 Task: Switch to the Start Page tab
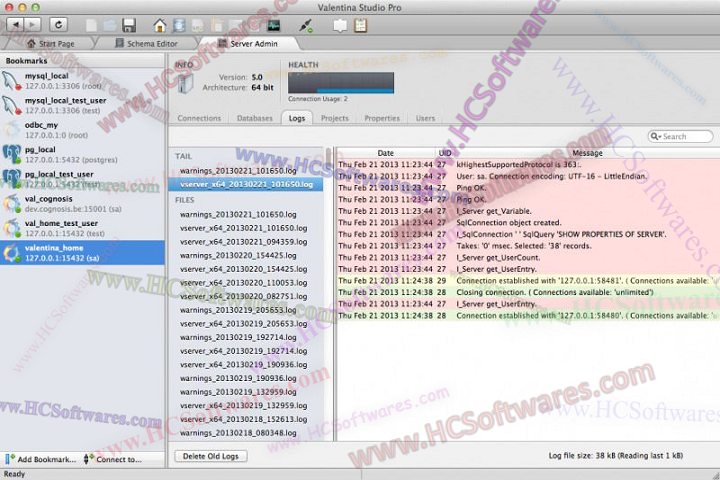click(51, 44)
